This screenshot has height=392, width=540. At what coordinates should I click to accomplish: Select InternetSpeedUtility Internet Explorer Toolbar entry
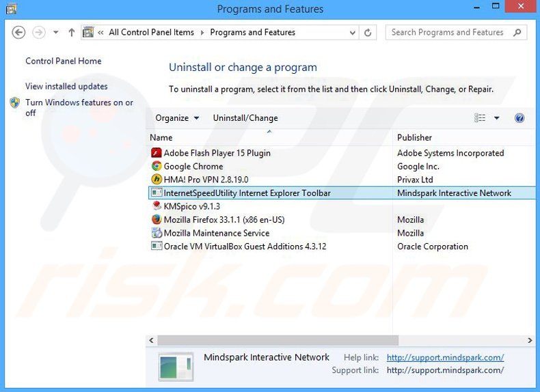247,193
